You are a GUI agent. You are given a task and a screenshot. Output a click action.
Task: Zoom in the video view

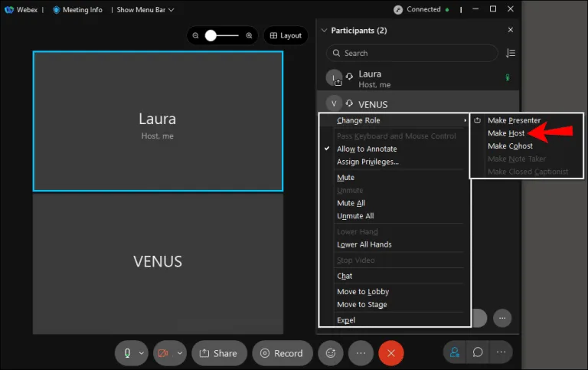pyautogui.click(x=249, y=36)
